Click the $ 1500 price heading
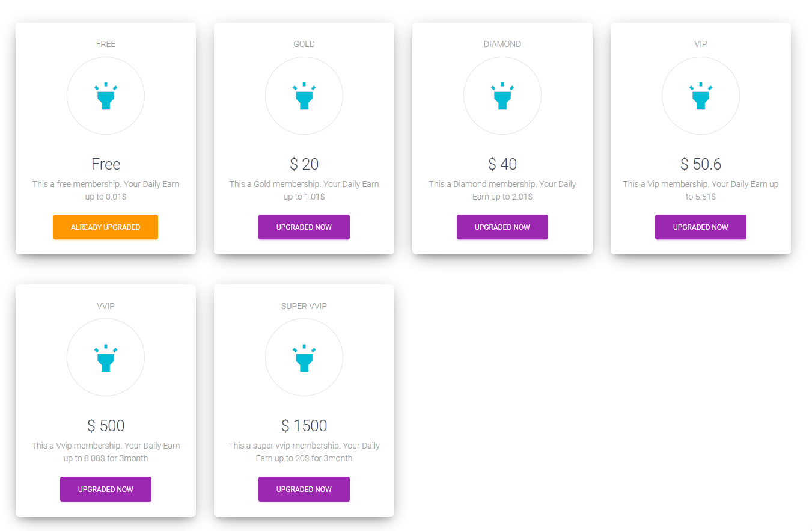 pos(304,426)
